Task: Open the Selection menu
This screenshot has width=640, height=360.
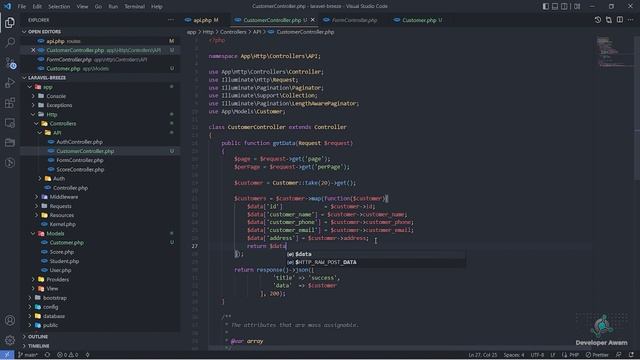Action: pyautogui.click(x=59, y=7)
